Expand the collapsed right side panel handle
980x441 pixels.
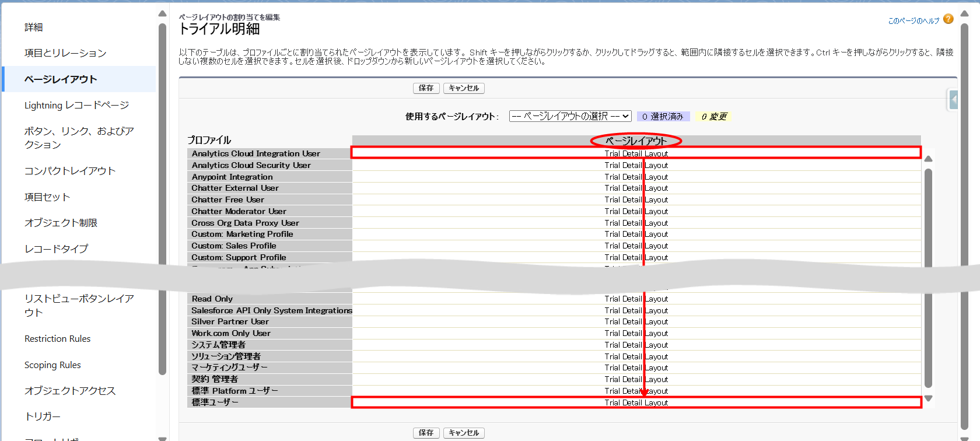pyautogui.click(x=953, y=100)
